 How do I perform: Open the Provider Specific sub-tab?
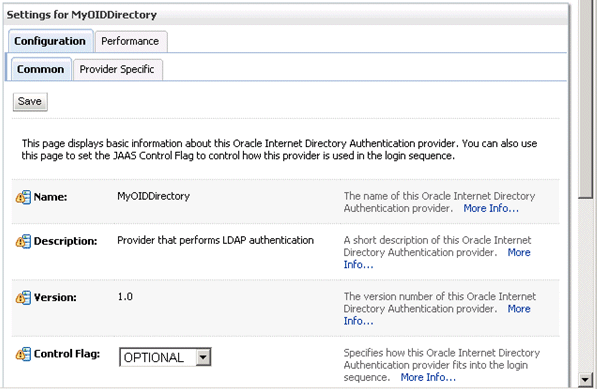tap(117, 69)
